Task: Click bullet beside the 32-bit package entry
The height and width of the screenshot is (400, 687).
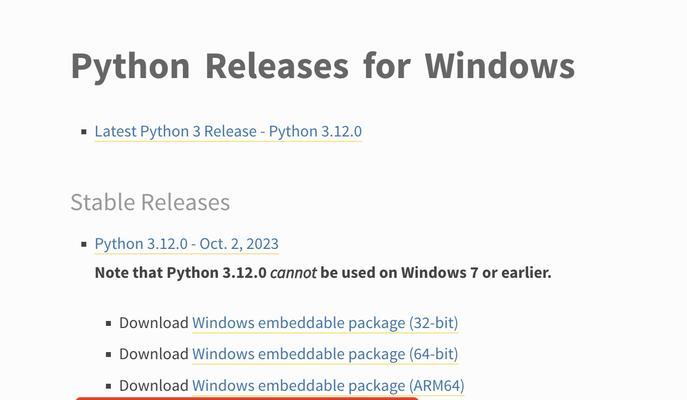Action: coord(109,324)
